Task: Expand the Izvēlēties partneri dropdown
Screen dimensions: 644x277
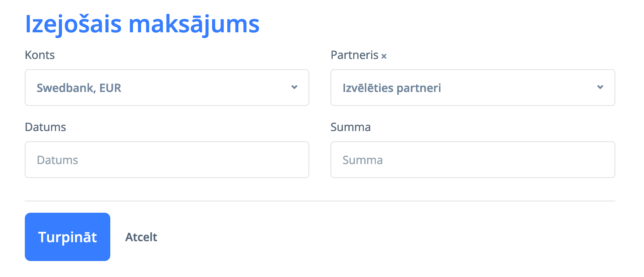Action: 472,88
